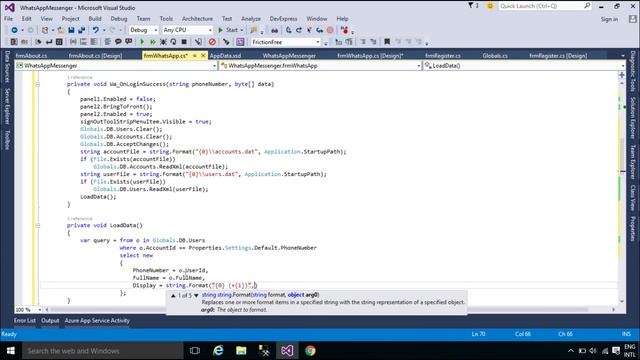Click the Undo arrow icon
Screen dimensions: 640x360
click(96, 30)
